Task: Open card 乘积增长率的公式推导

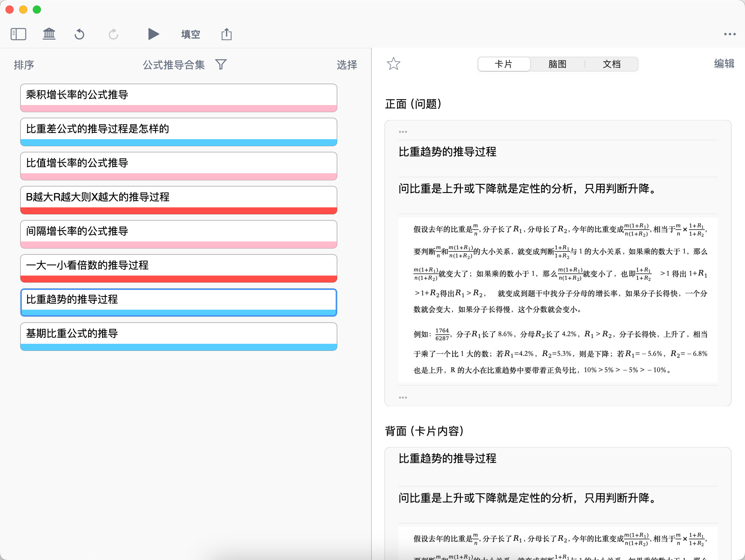Action: (179, 95)
